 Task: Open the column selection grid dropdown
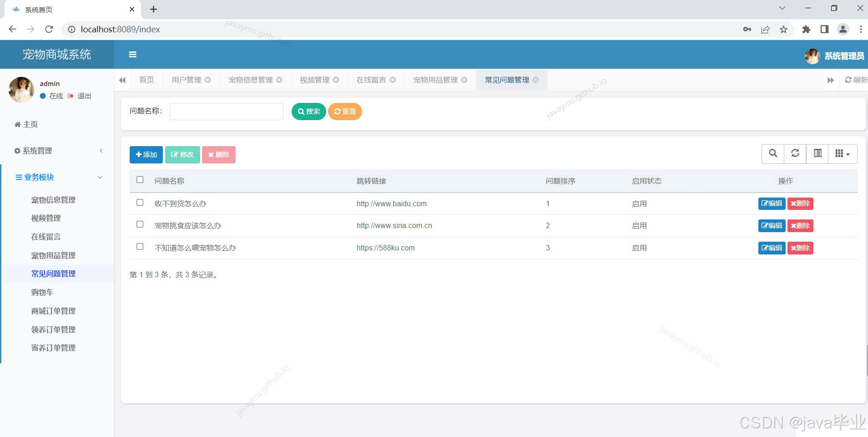pyautogui.click(x=843, y=153)
